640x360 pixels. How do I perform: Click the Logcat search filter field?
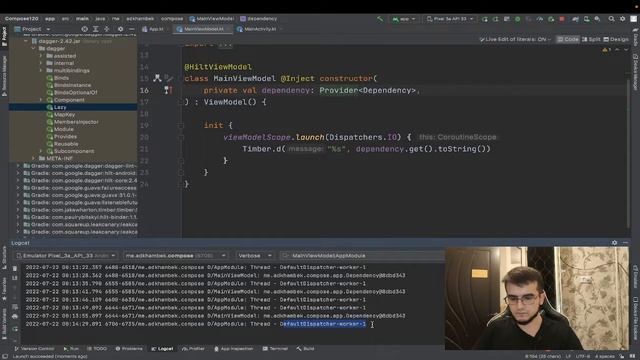pos(362,256)
